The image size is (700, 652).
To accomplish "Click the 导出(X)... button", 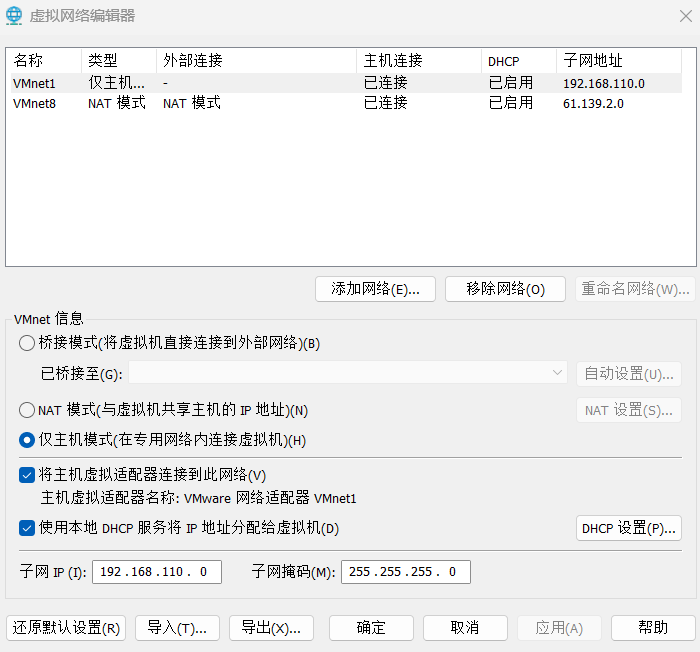I will pos(271,628).
